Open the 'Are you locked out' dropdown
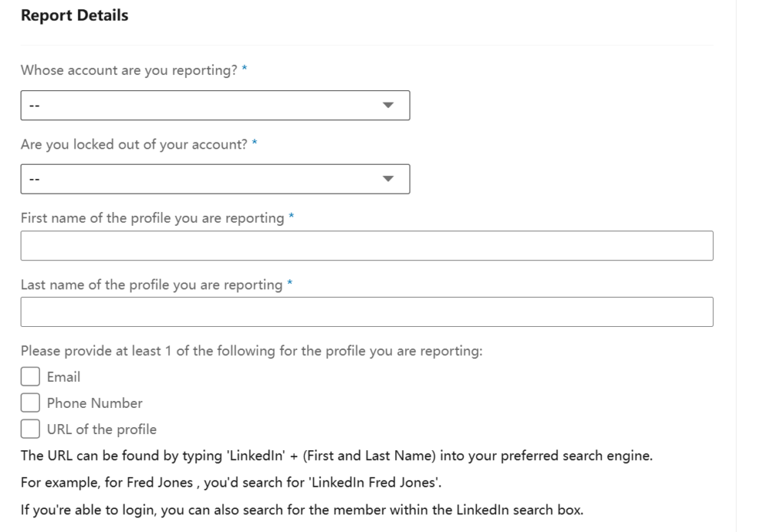Viewport: 784px width, 532px height. click(214, 178)
